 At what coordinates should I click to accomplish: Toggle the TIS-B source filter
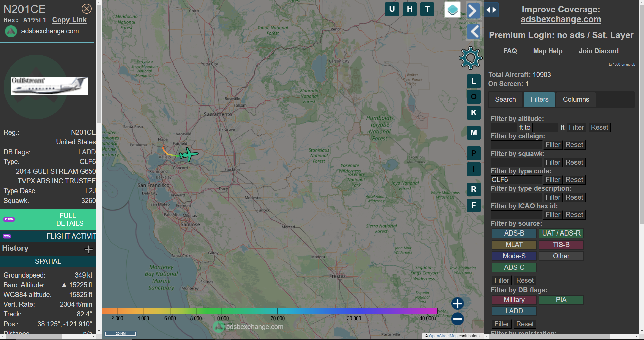tap(561, 245)
